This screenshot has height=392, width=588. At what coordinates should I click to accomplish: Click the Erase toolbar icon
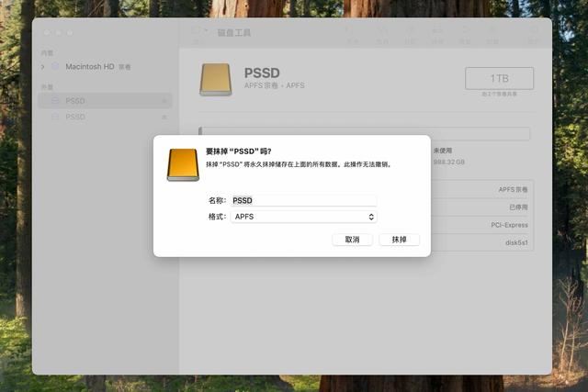pos(437,35)
